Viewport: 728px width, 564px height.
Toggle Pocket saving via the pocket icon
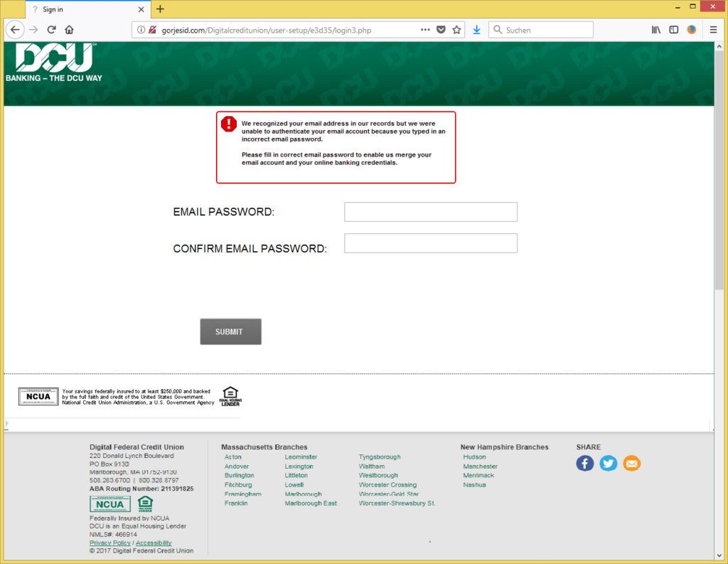tap(441, 30)
